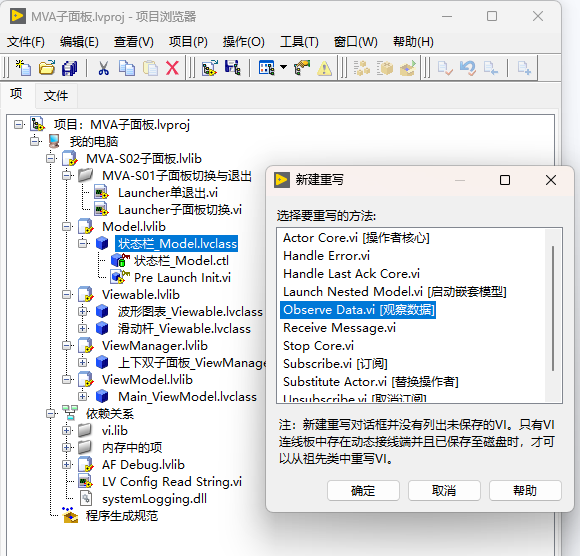Viewport: 580px width, 556px height.
Task: Click the Open file toolbar icon
Action: (47, 68)
